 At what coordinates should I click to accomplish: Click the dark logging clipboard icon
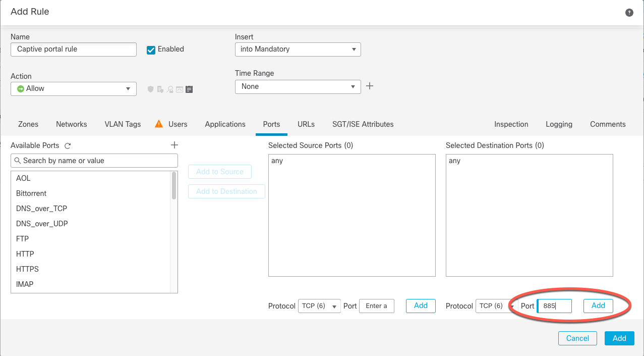(x=189, y=89)
